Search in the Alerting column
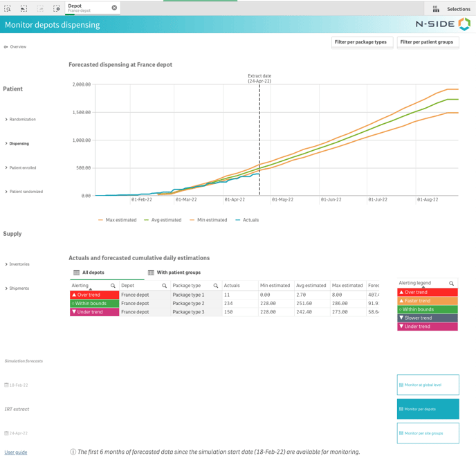 tap(113, 286)
